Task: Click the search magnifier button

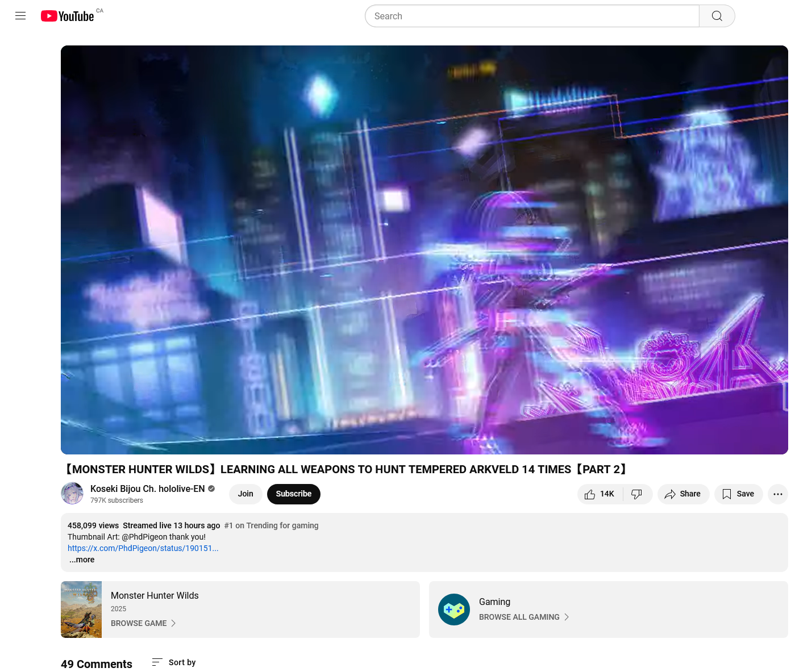Action: click(717, 16)
